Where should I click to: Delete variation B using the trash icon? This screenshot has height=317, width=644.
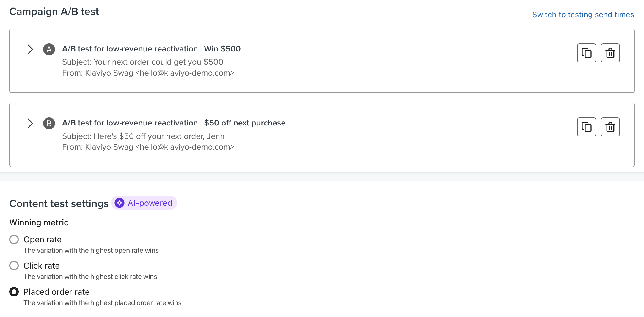(x=610, y=127)
